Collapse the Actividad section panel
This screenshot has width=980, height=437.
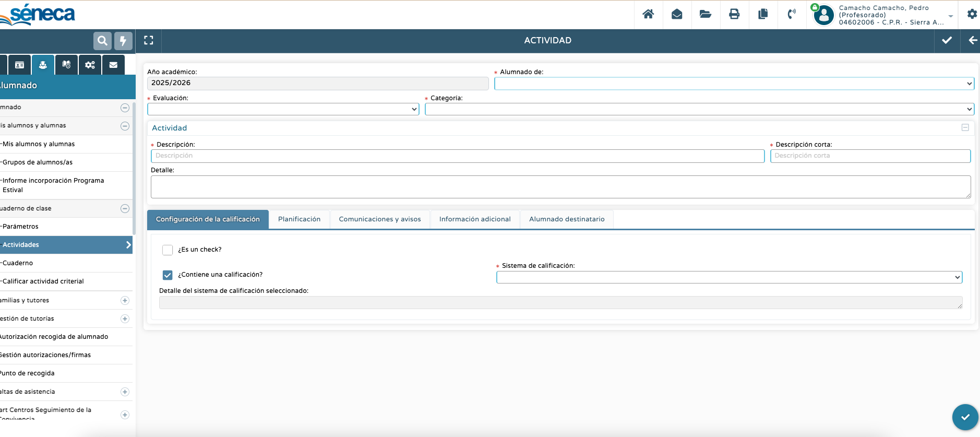coord(965,128)
